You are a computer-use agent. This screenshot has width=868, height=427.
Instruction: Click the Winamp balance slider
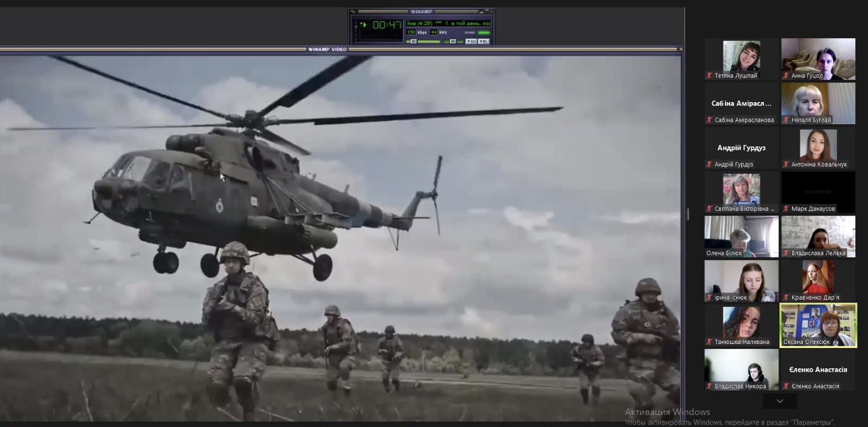pyautogui.click(x=453, y=41)
